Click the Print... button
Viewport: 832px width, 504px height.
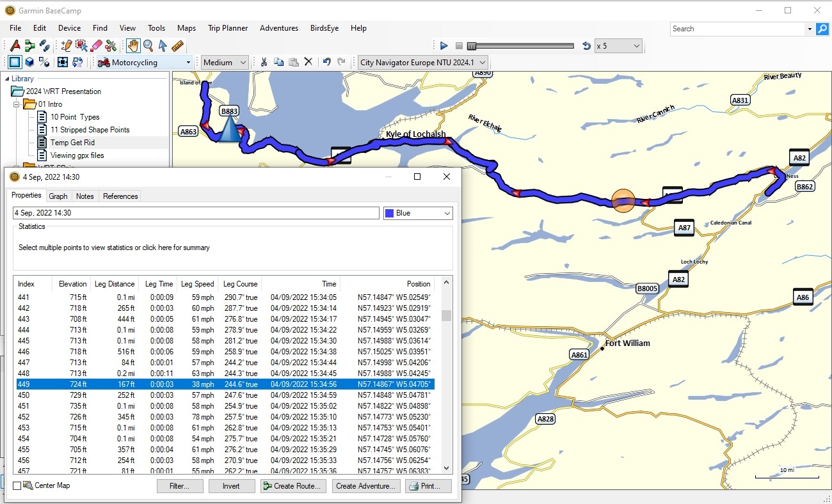pyautogui.click(x=429, y=486)
